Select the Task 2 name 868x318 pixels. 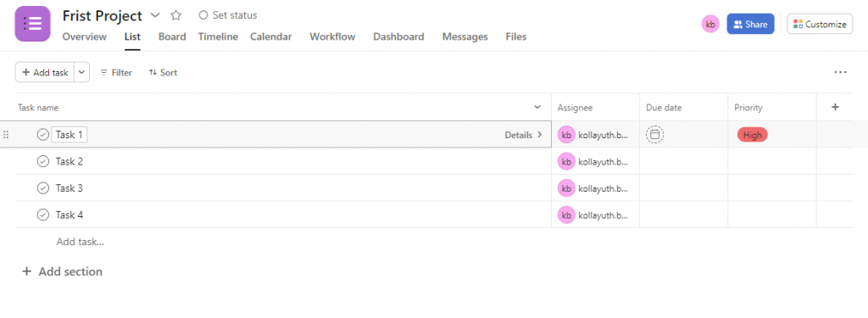[70, 161]
